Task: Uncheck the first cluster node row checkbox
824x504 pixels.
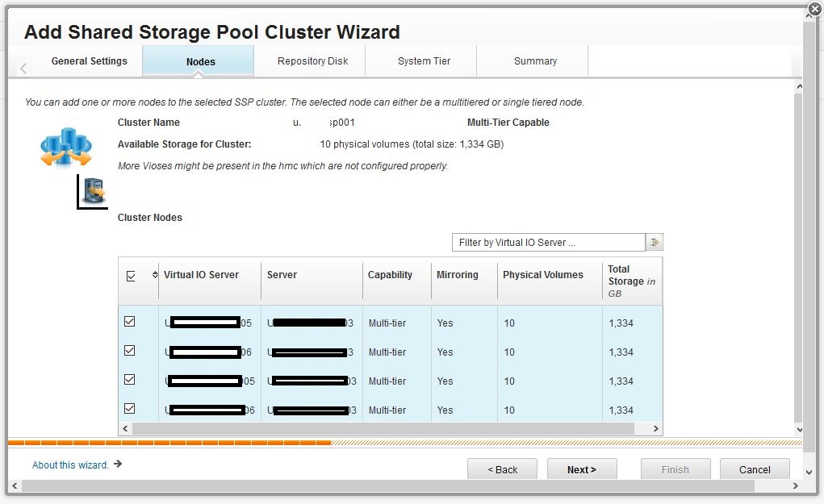Action: [x=129, y=322]
